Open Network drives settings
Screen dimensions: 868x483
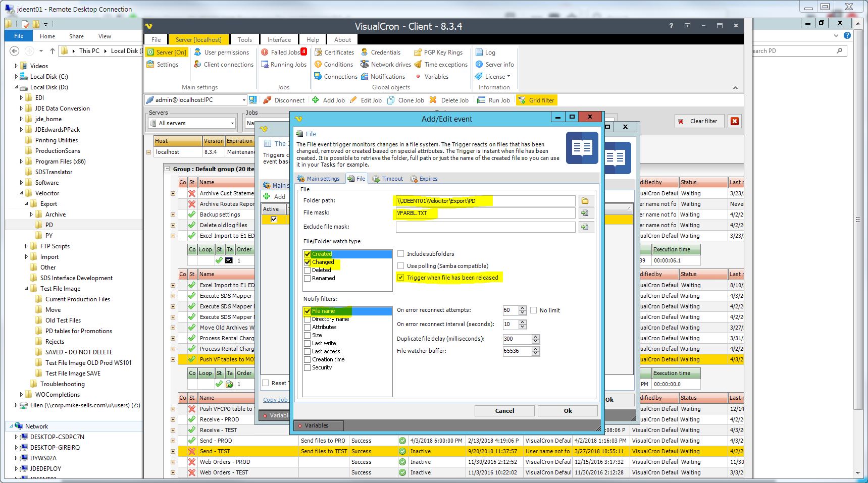click(386, 64)
